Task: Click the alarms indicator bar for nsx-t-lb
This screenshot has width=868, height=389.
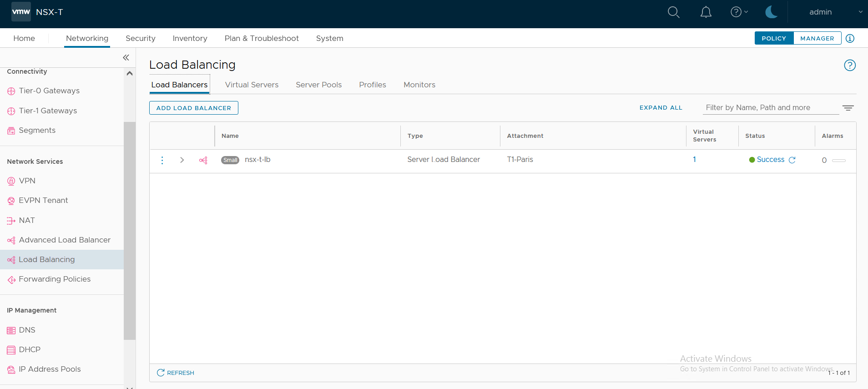Action: click(838, 160)
